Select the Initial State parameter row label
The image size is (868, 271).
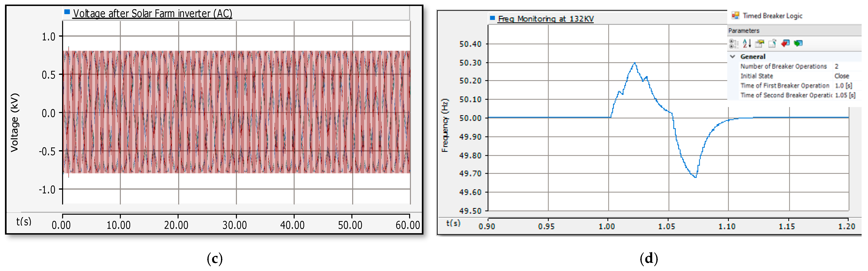point(757,76)
